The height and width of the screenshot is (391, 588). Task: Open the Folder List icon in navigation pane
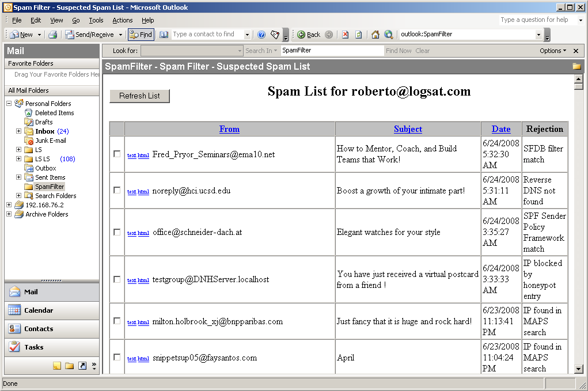pos(69,366)
